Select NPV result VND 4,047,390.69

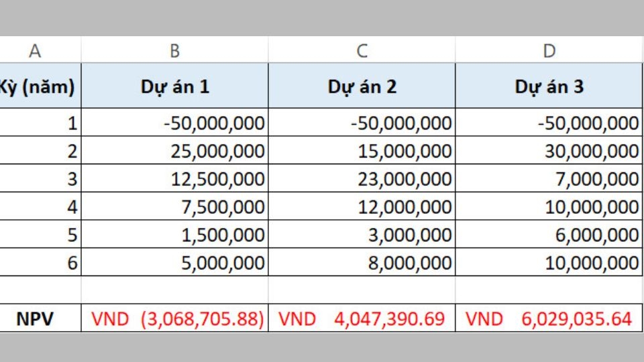coord(362,318)
